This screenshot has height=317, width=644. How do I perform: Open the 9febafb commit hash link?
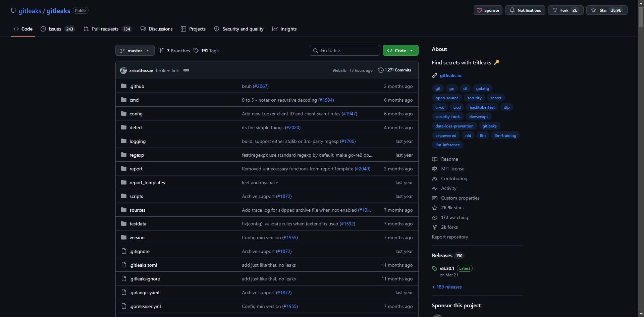339,70
